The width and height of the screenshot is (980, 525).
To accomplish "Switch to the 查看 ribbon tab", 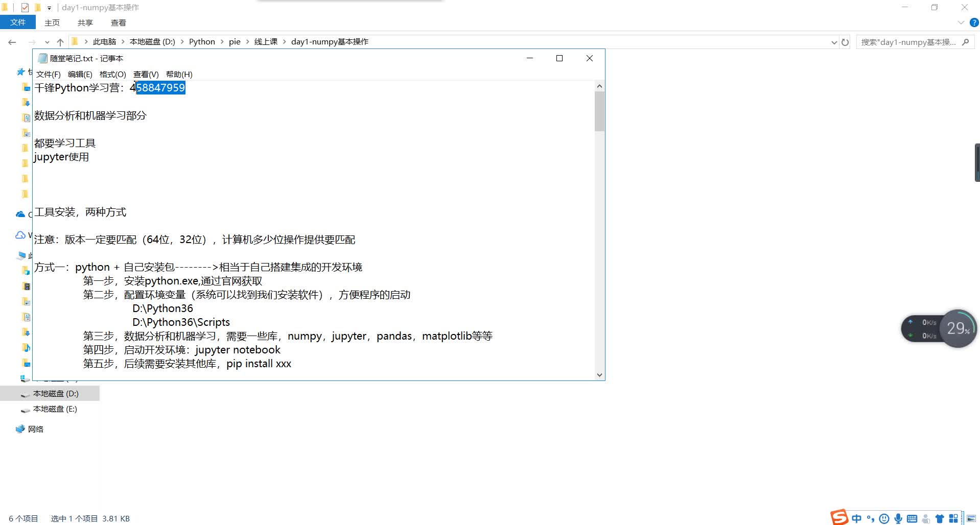I will point(118,22).
